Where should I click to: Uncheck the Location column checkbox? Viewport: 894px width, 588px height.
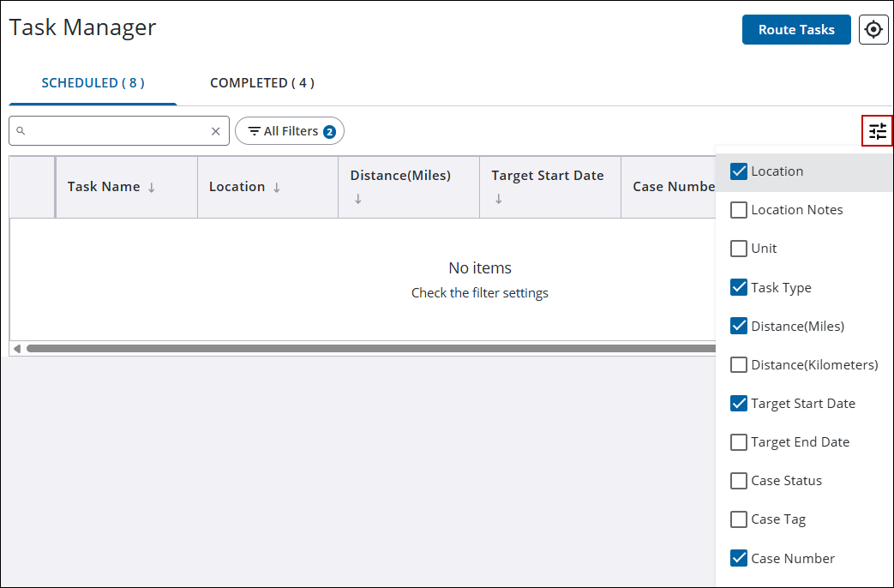(739, 171)
